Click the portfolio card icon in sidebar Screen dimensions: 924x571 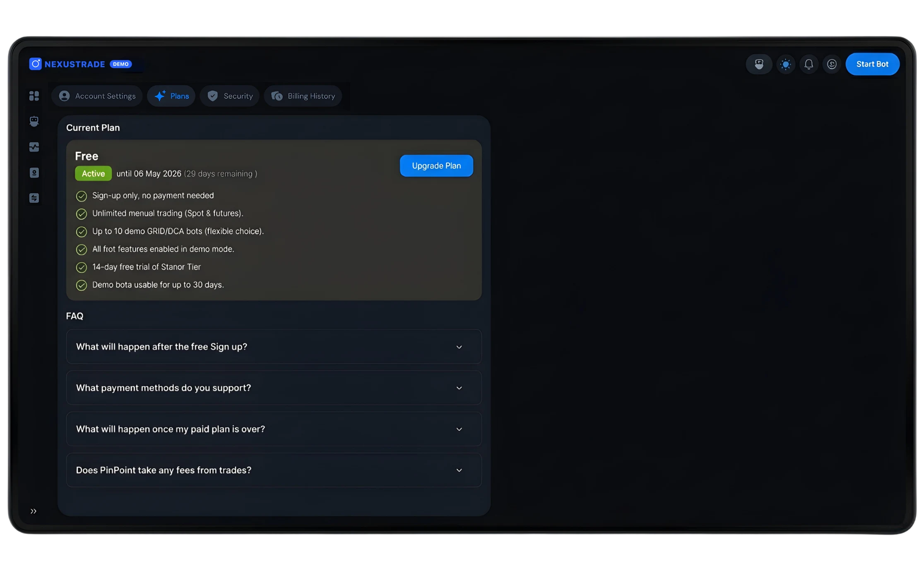click(34, 173)
